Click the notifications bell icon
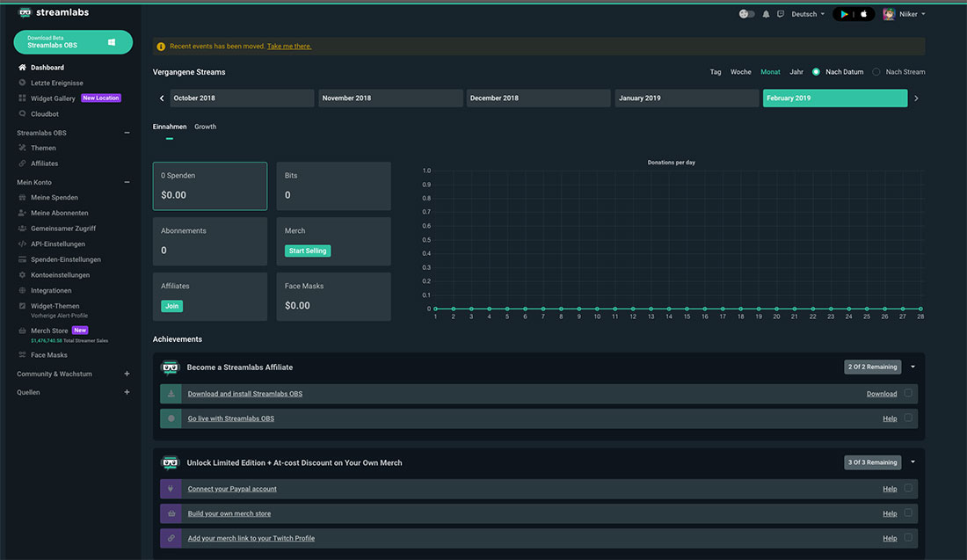967x560 pixels. click(766, 14)
